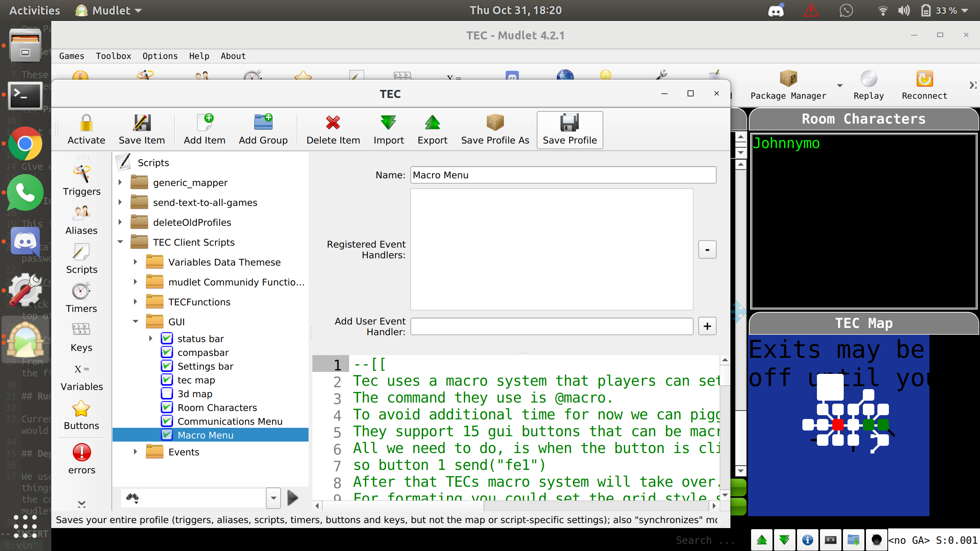Open the Help menu
This screenshot has width=980, height=551.
pyautogui.click(x=199, y=56)
